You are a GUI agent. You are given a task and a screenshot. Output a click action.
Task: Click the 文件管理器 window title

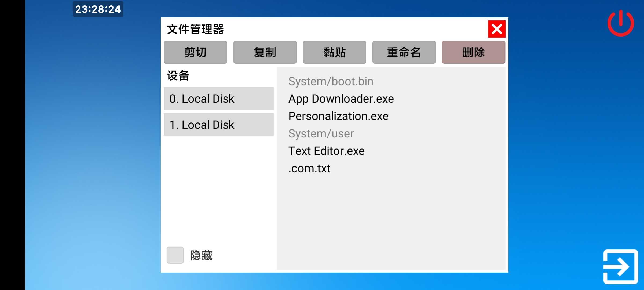pos(195,29)
